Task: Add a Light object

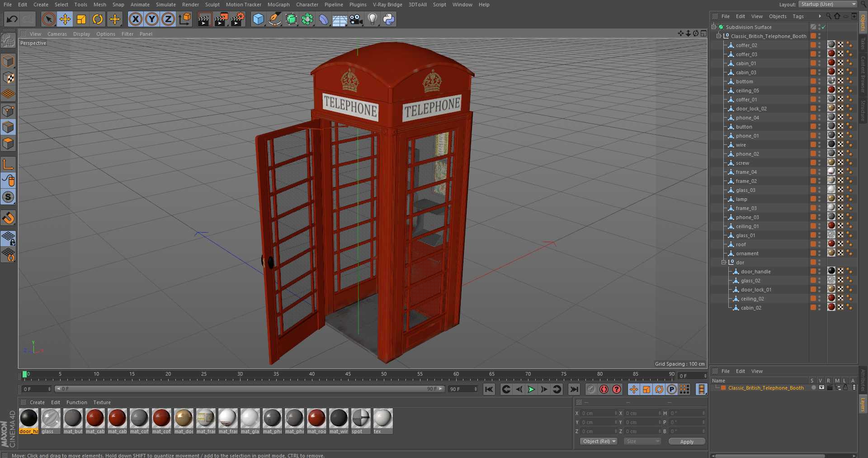Action: click(373, 19)
